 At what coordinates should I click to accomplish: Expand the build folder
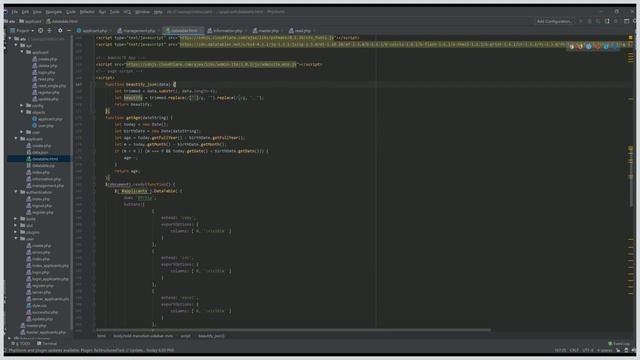coord(16,219)
